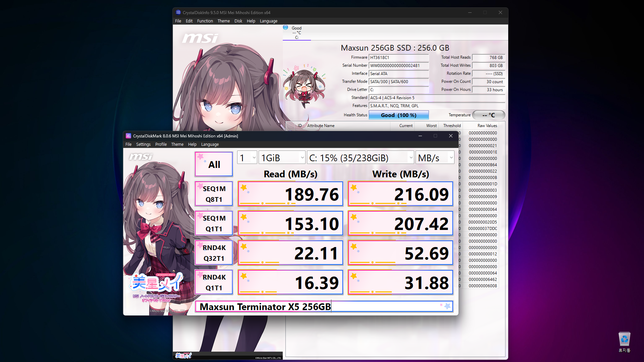This screenshot has height=362, width=644.
Task: Open the 1GiB test size dropdown
Action: (282, 158)
